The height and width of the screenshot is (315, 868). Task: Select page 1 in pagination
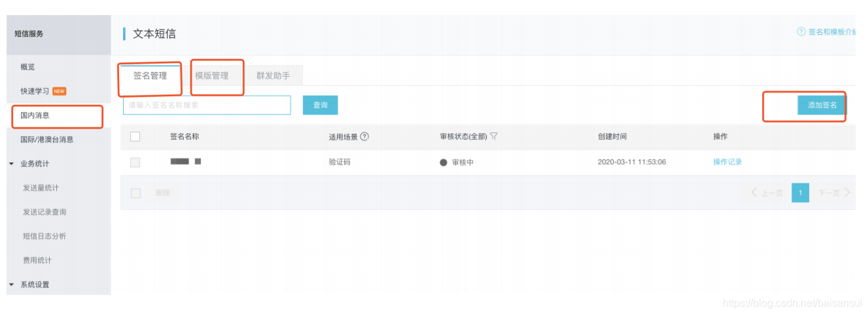[801, 193]
